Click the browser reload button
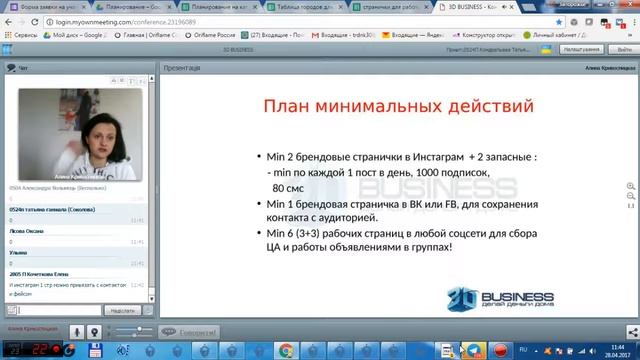This screenshot has height=360, width=640. point(35,22)
